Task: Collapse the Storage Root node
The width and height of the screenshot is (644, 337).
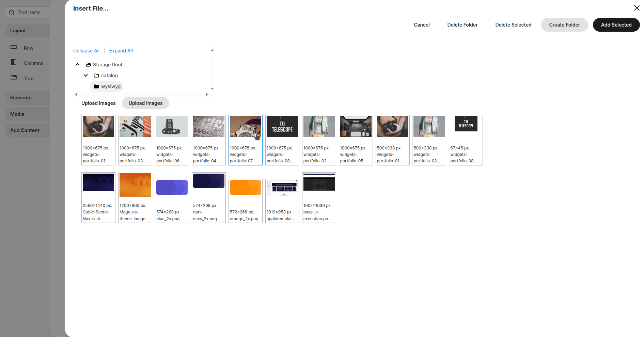Action: point(77,64)
